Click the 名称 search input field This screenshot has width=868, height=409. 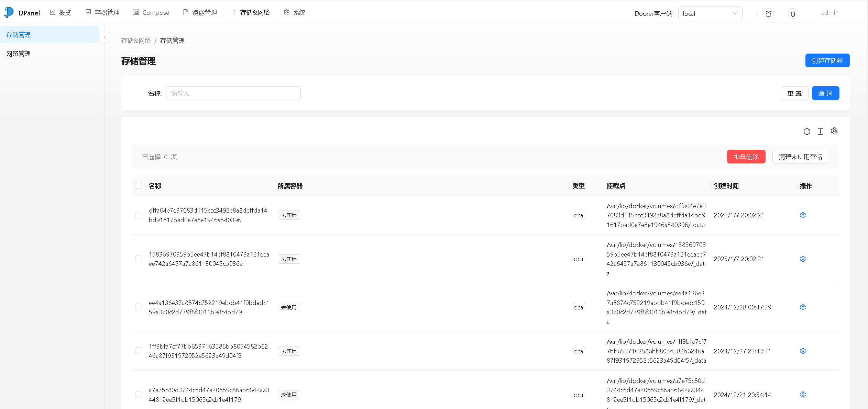pos(233,93)
